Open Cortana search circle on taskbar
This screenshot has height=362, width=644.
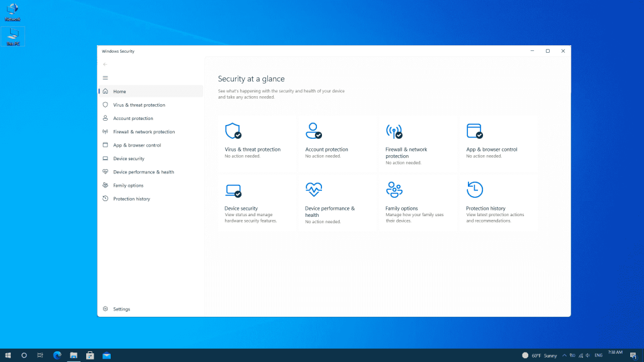24,356
